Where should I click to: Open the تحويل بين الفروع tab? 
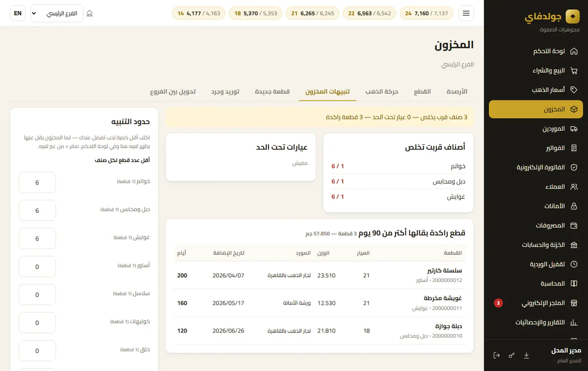pyautogui.click(x=173, y=91)
